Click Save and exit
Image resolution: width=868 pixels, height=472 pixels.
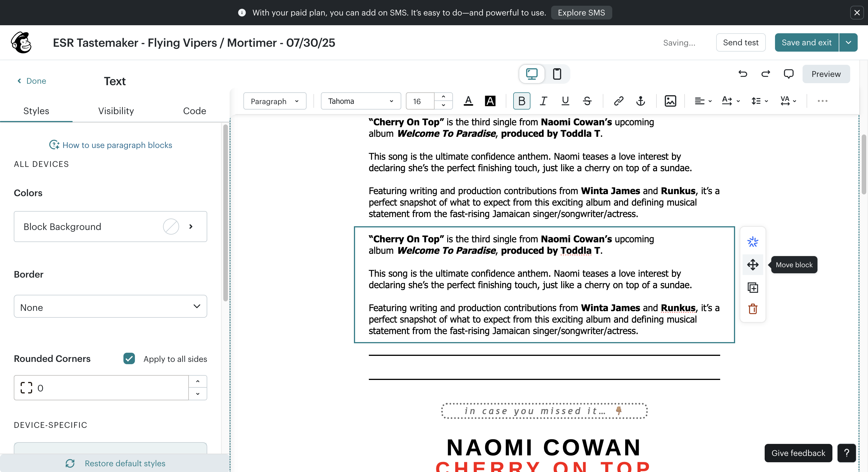click(807, 42)
